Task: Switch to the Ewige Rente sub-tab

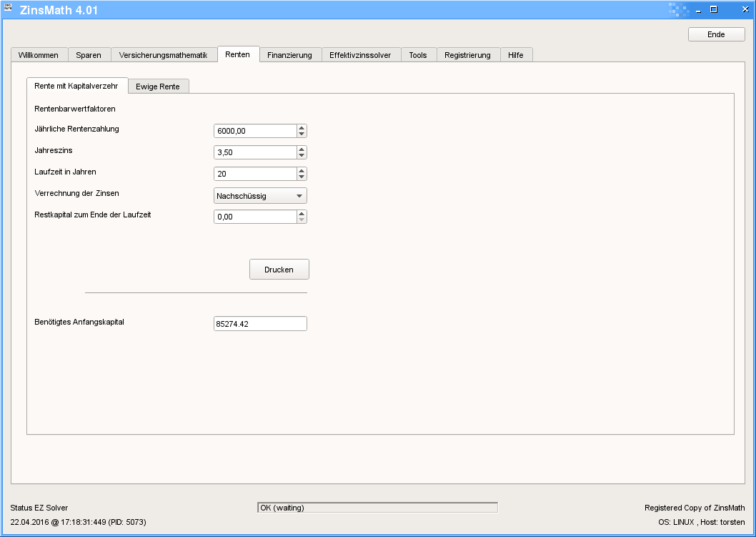Action: [x=158, y=87]
